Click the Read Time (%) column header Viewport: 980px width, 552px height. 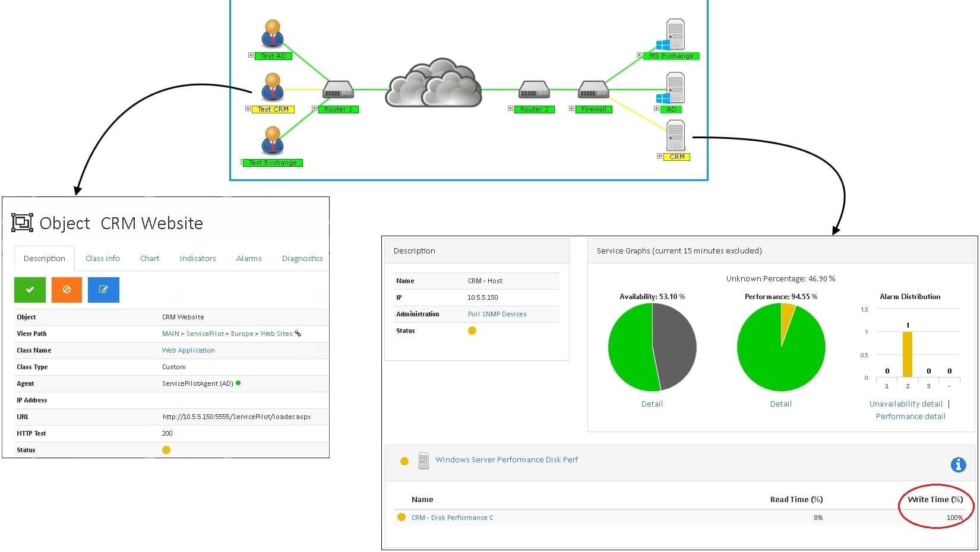[x=796, y=499]
